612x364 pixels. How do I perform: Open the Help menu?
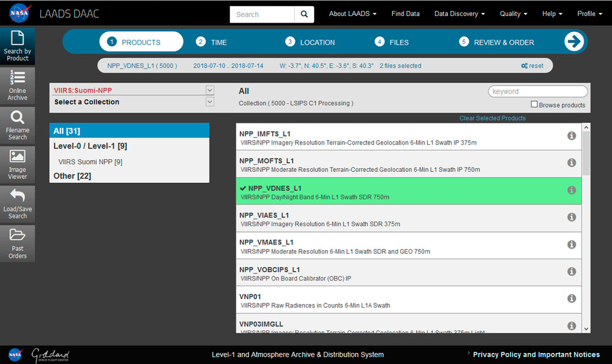point(552,13)
